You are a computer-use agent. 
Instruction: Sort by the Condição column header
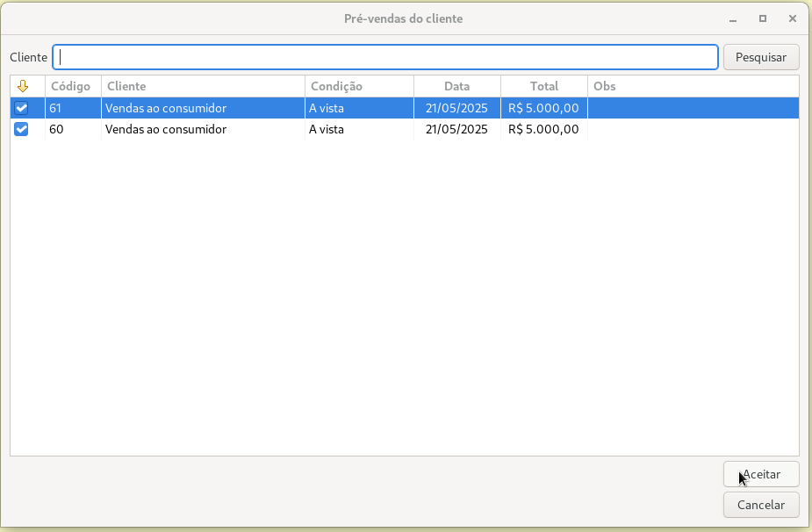(358, 86)
